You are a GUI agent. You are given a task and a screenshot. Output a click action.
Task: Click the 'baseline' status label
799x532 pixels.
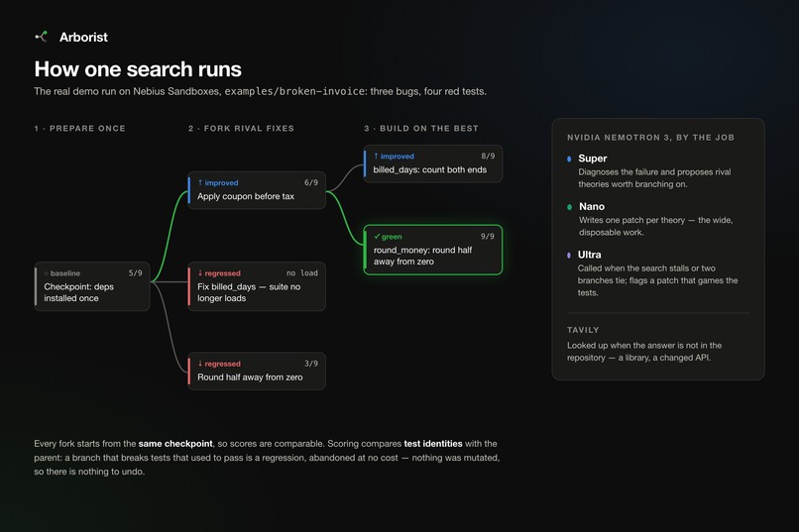[x=65, y=273]
